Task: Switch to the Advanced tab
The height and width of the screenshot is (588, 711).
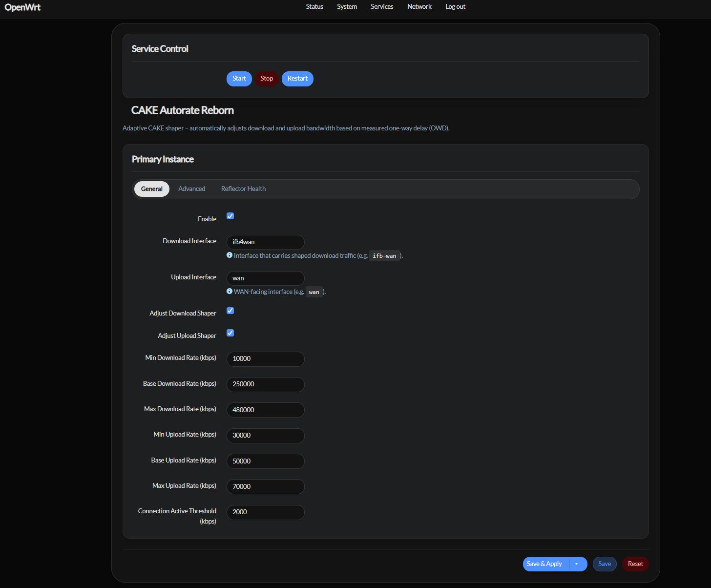Action: pyautogui.click(x=191, y=189)
